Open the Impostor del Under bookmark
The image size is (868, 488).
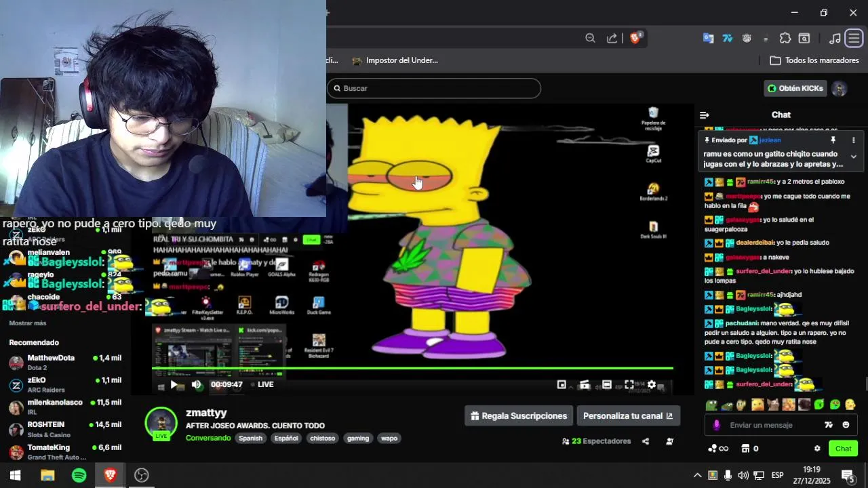395,60
